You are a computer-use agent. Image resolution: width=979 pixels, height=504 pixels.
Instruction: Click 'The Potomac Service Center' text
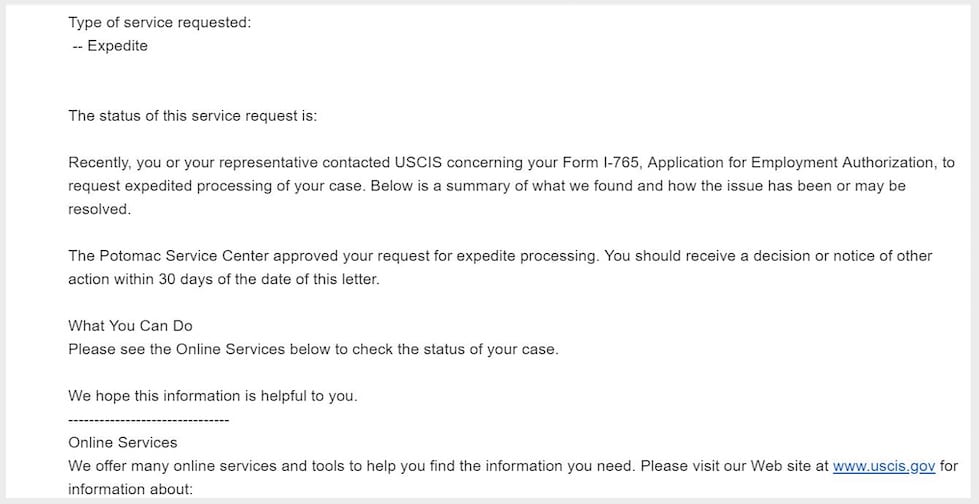pos(169,256)
